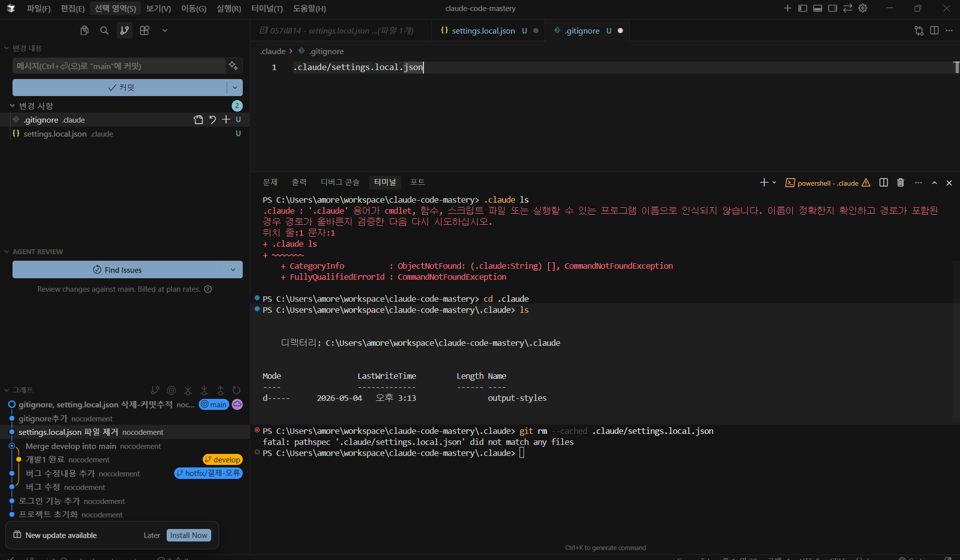Push using the up-arrow graph icon
The width and height of the screenshot is (960, 560).
(x=221, y=390)
